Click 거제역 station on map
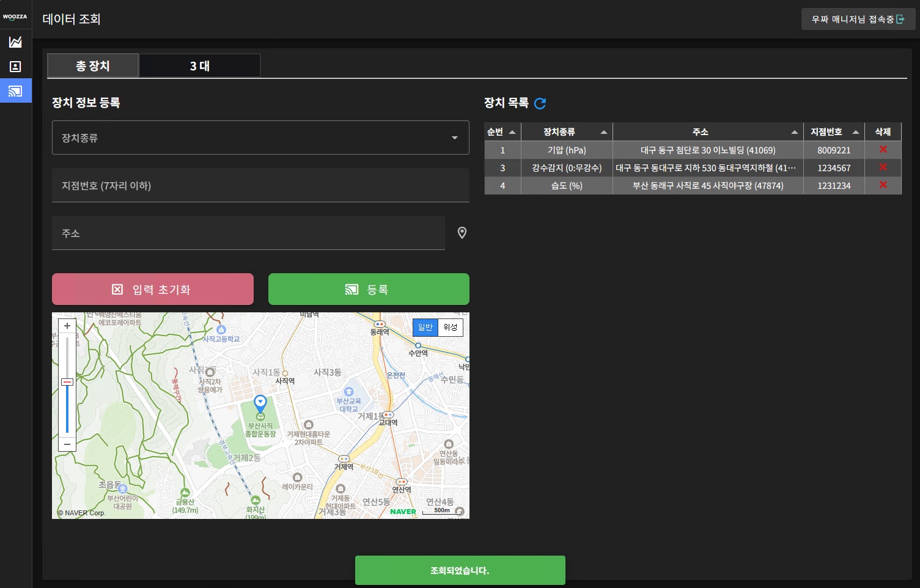920x588 pixels. pyautogui.click(x=344, y=463)
